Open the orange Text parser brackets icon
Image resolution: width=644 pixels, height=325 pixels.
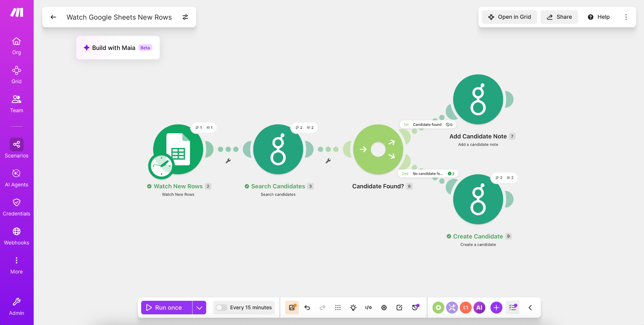click(x=466, y=307)
